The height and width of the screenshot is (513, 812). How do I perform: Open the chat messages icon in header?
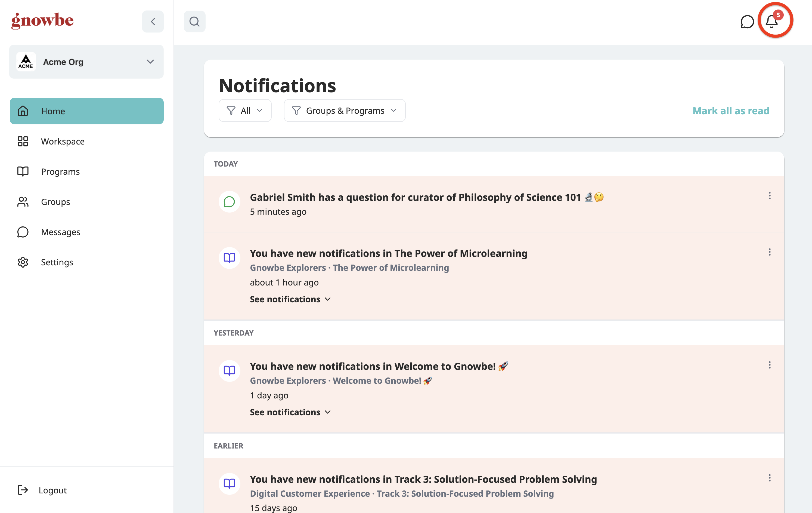pos(747,22)
